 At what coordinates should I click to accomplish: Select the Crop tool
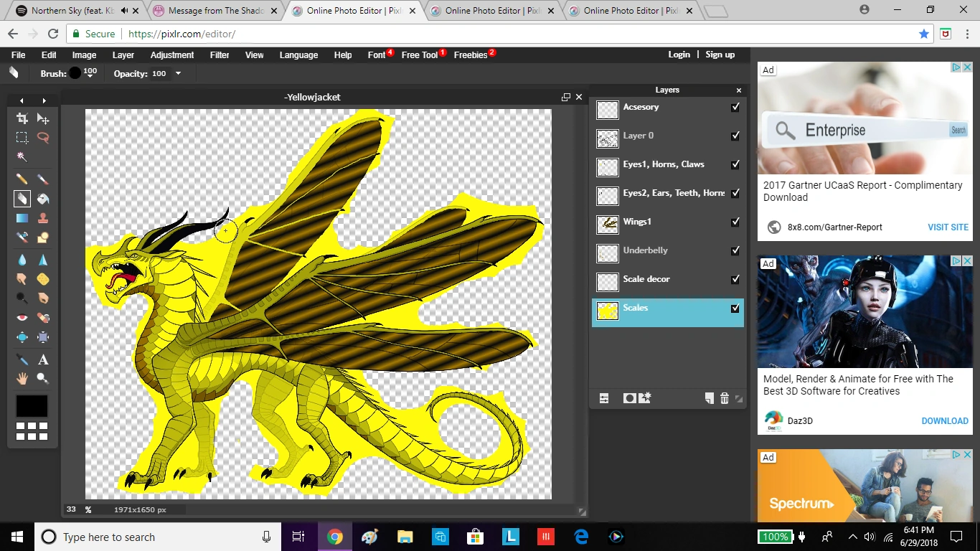click(x=22, y=119)
